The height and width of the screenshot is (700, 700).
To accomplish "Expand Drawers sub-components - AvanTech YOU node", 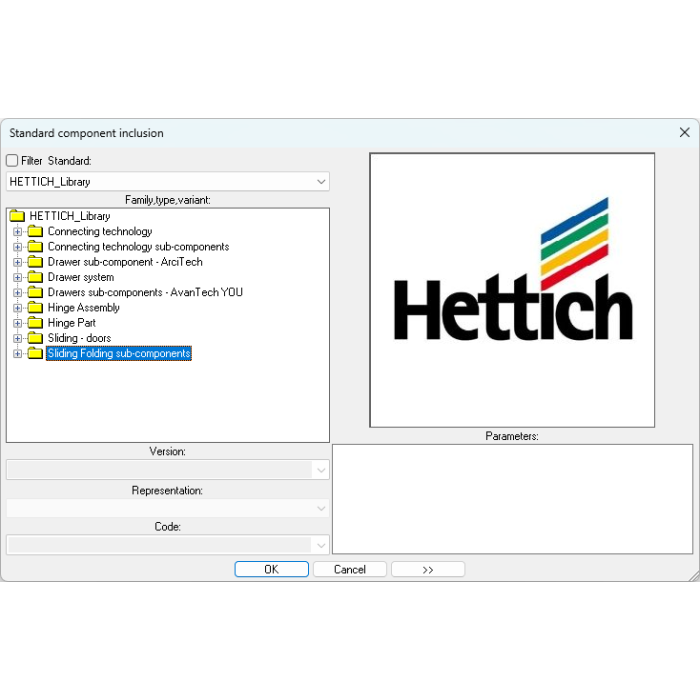I will [x=17, y=292].
